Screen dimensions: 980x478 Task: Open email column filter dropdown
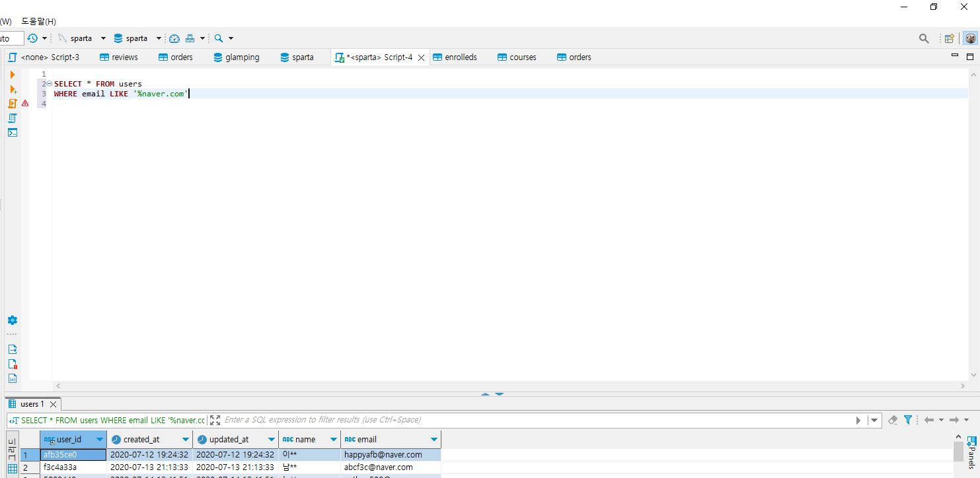click(x=434, y=440)
